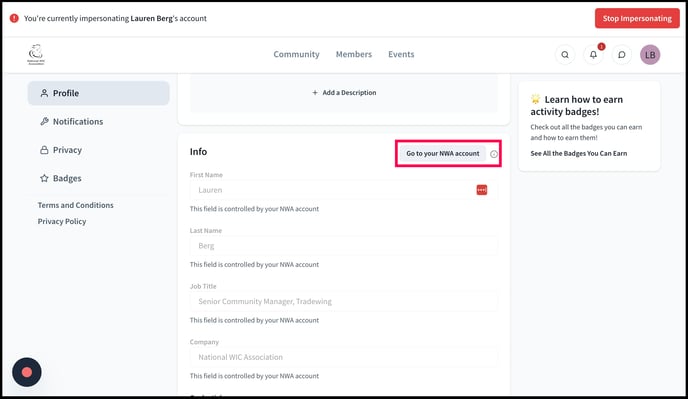Click Add a Description
Screen dimensions: 688x399
click(x=344, y=93)
